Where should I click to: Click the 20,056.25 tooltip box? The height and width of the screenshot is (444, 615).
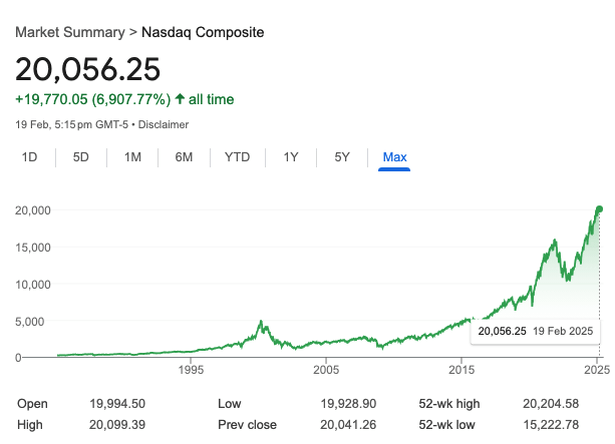click(535, 331)
